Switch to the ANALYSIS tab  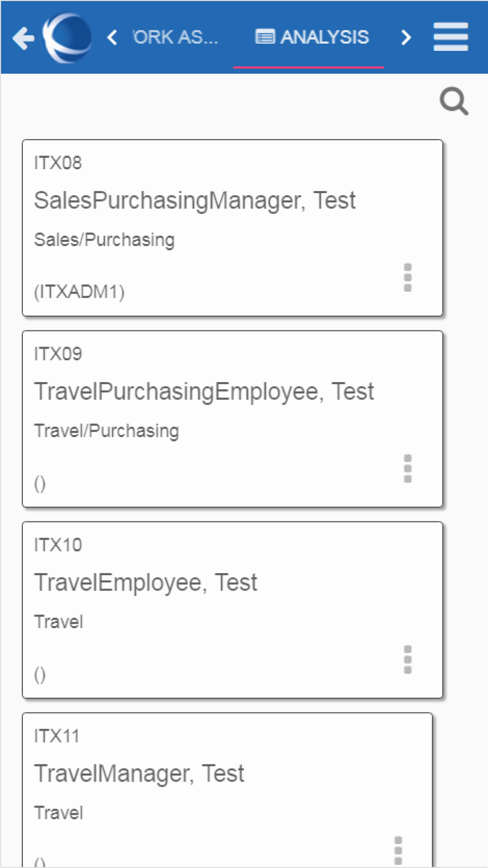coord(324,37)
